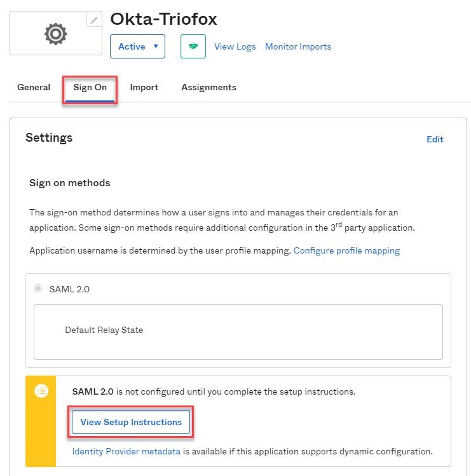
Task: Click the green handshake icon button
Action: point(193,46)
